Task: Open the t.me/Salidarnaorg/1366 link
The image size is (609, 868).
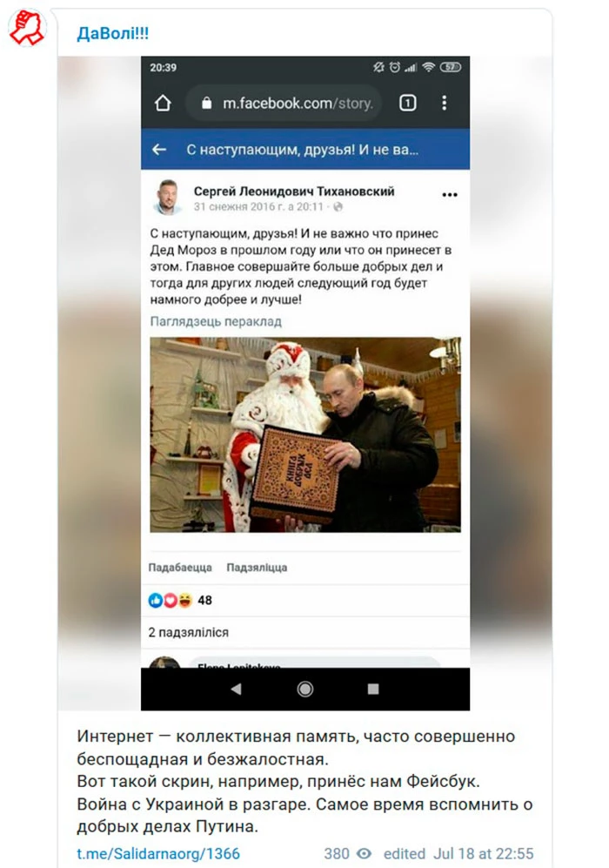Action: coord(158,853)
